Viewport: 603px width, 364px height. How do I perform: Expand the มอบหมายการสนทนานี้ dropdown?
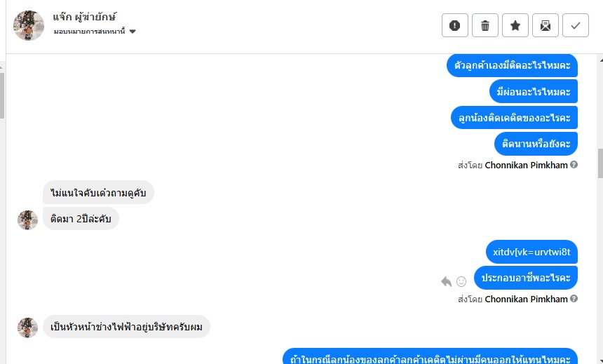click(95, 32)
